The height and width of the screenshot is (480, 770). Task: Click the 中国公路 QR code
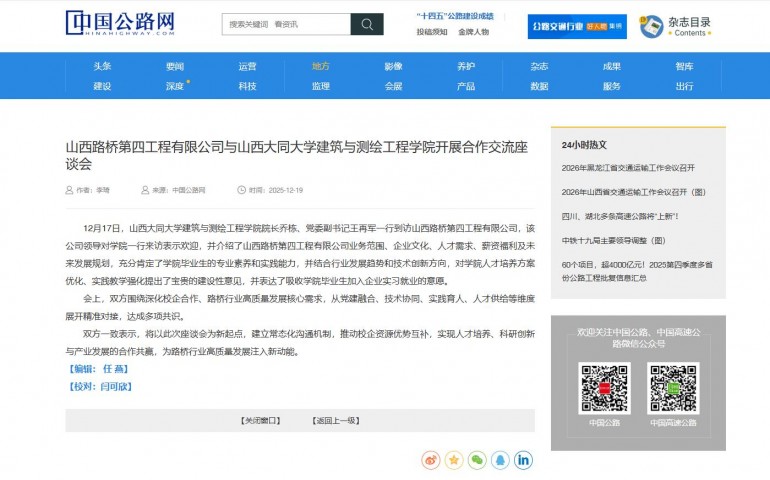[604, 387]
